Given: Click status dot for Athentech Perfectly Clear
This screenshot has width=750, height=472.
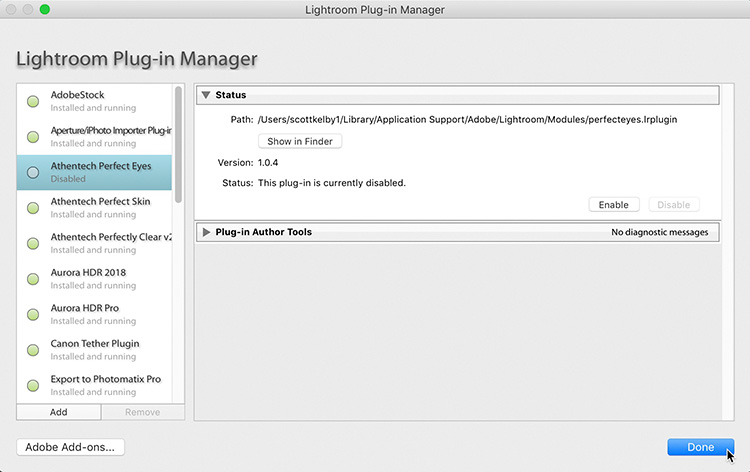Looking at the screenshot, I should coord(33,243).
